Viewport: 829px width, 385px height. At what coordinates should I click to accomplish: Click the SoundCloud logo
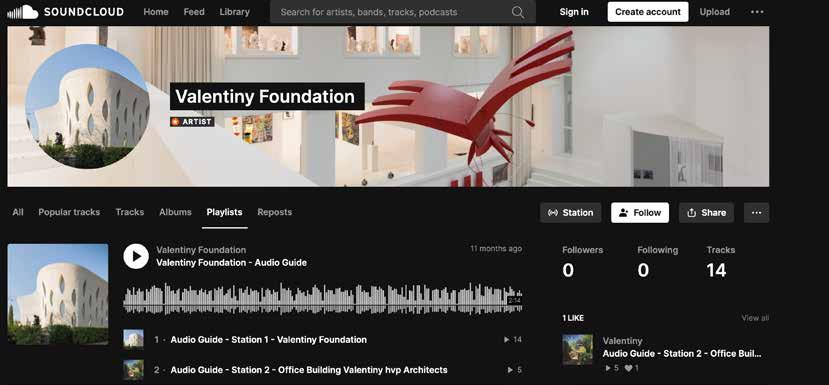pyautogui.click(x=66, y=12)
